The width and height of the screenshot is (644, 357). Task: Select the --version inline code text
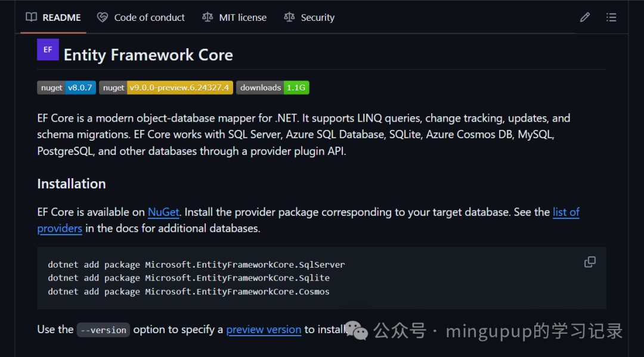pos(103,330)
